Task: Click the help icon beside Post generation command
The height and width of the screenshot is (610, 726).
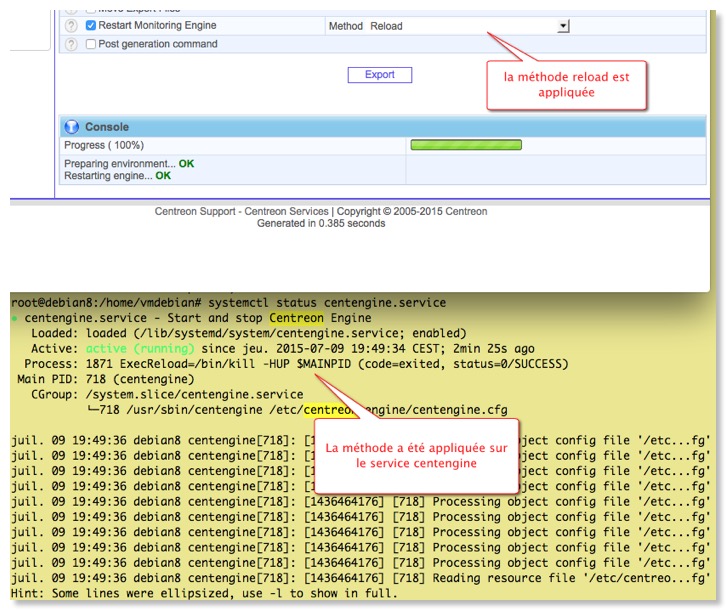Action: 71,44
